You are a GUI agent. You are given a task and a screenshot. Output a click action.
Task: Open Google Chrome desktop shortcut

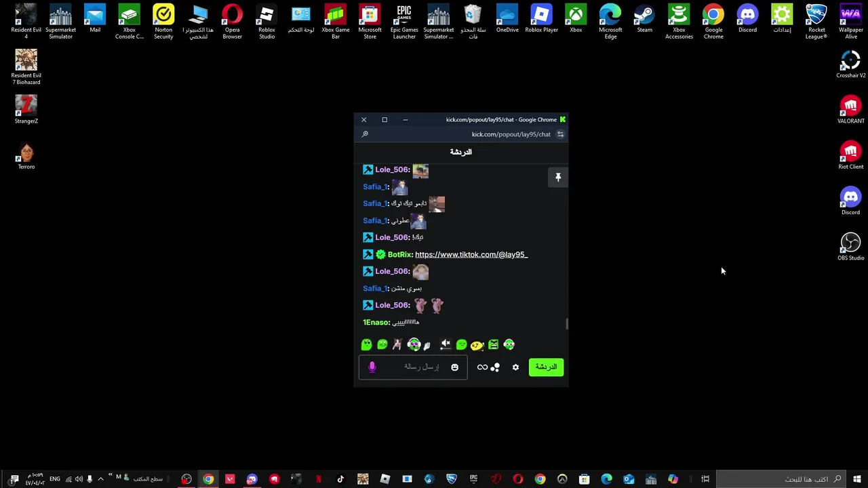(x=713, y=22)
